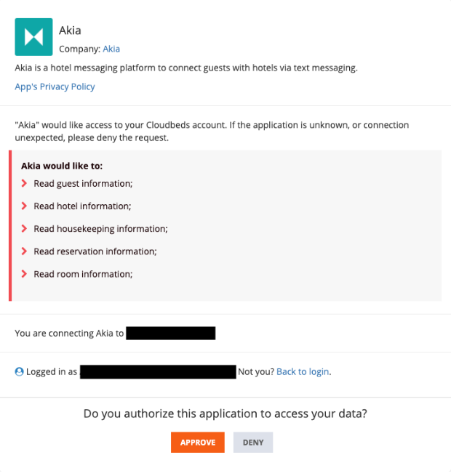Open App's Privacy Policy link
The width and height of the screenshot is (451, 476).
click(x=55, y=86)
